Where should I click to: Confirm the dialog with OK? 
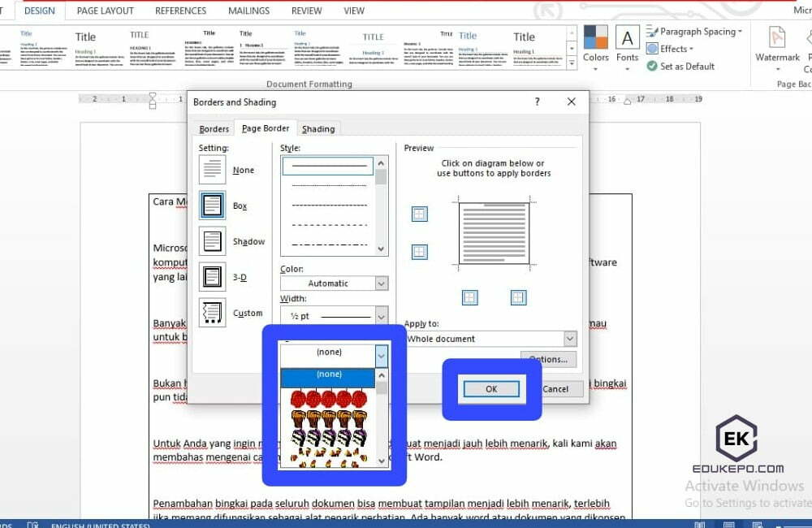pyautogui.click(x=491, y=389)
